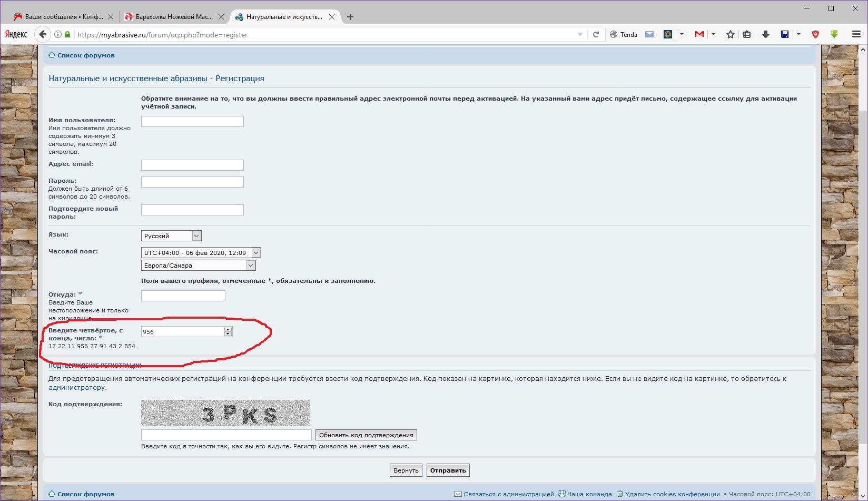Click the browser back arrow button
This screenshot has height=501, width=868.
click(x=43, y=34)
